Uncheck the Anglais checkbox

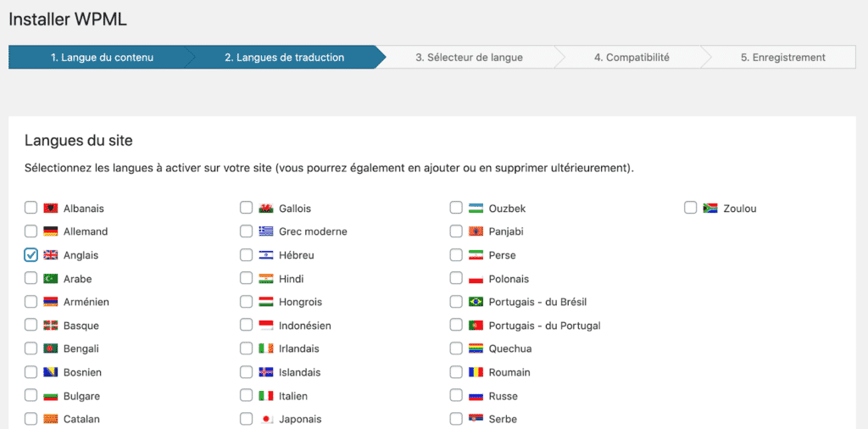pos(31,255)
